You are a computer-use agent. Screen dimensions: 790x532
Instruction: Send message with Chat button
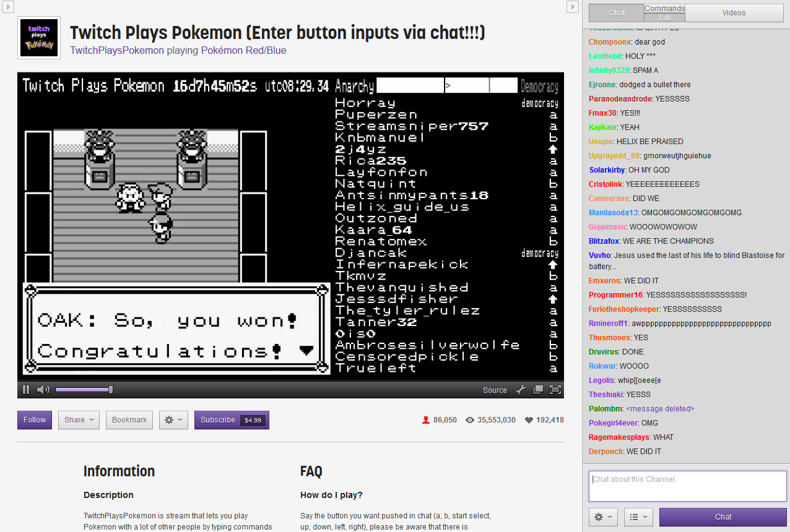click(x=723, y=517)
